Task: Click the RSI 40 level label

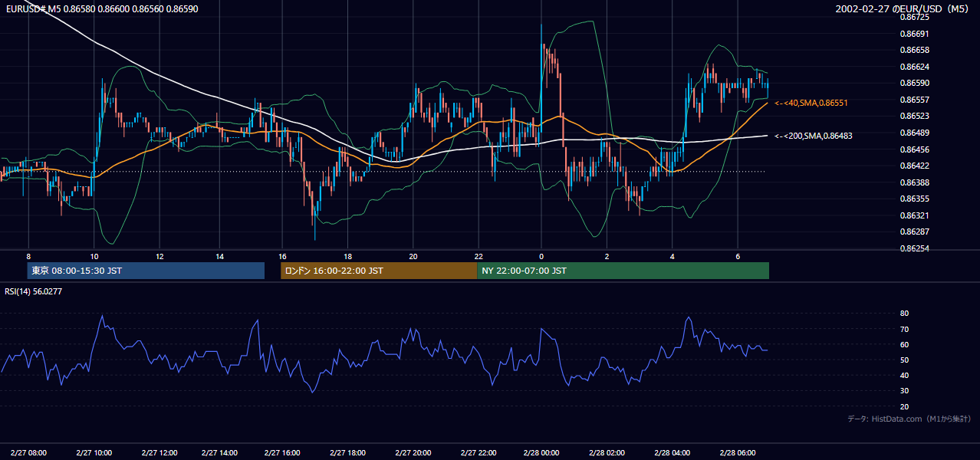Action: (x=905, y=375)
